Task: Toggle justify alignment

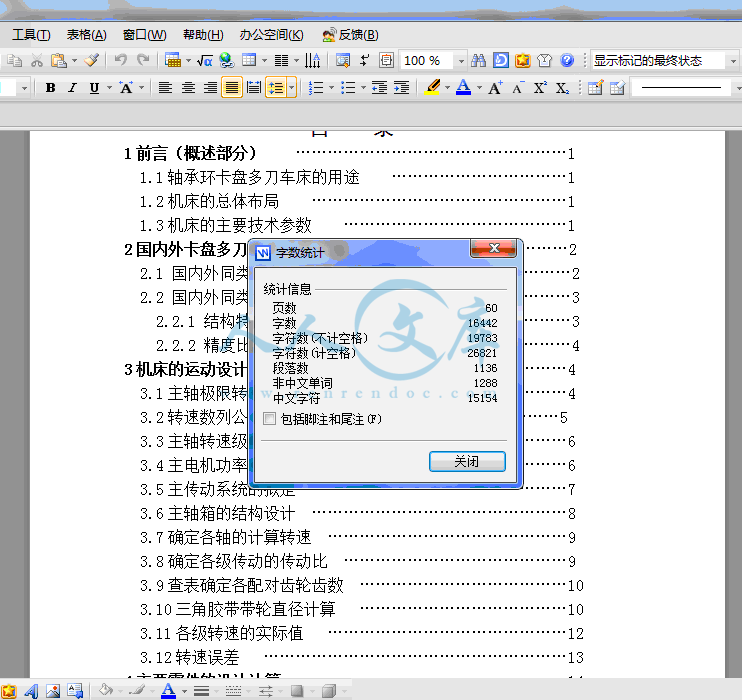Action: pyautogui.click(x=232, y=88)
